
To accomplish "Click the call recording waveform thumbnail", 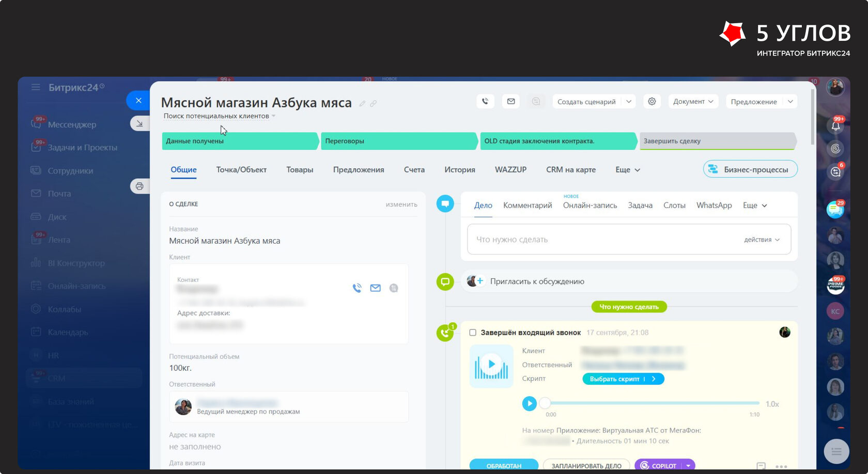I will [x=491, y=366].
